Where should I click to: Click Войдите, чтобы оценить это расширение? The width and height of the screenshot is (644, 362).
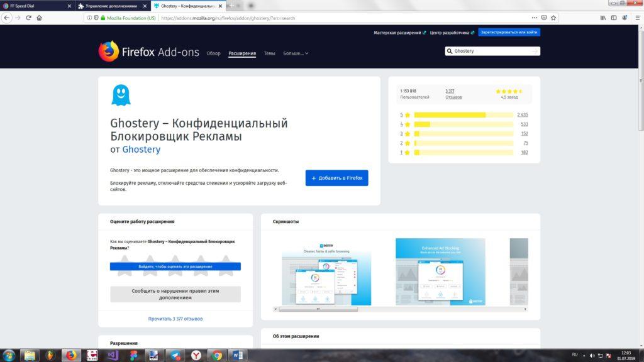click(175, 266)
